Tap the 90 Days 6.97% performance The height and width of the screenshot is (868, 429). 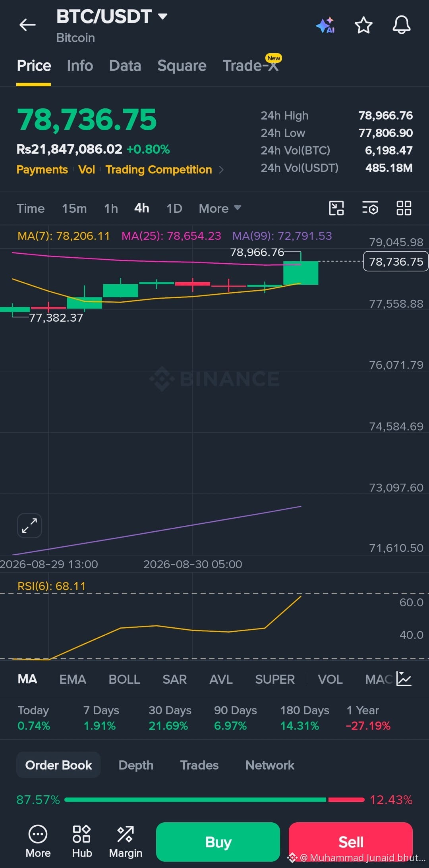tap(236, 718)
